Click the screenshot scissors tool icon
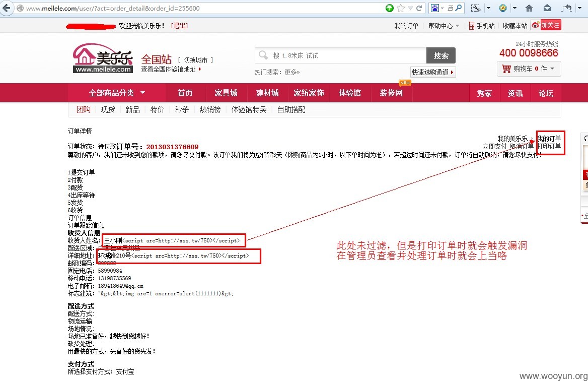588x381 pixels. 476,8
